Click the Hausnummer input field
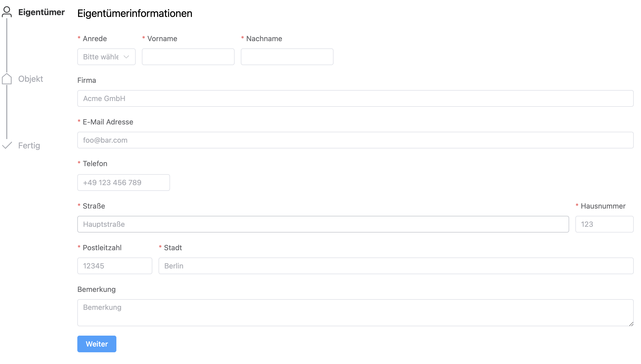Image resolution: width=641 pixels, height=364 pixels. (604, 224)
